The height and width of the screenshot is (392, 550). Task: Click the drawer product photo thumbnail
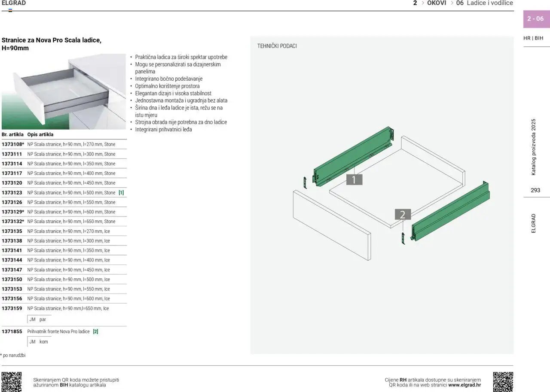[64, 91]
